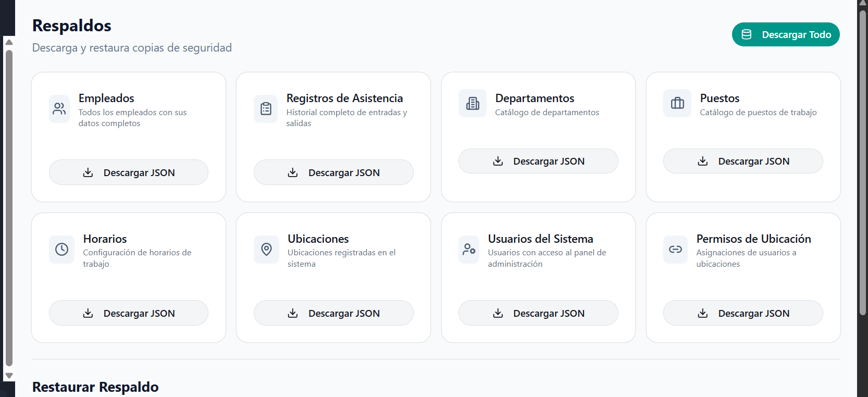
Task: Click the left scrollbar down arrow
Action: coord(9,375)
